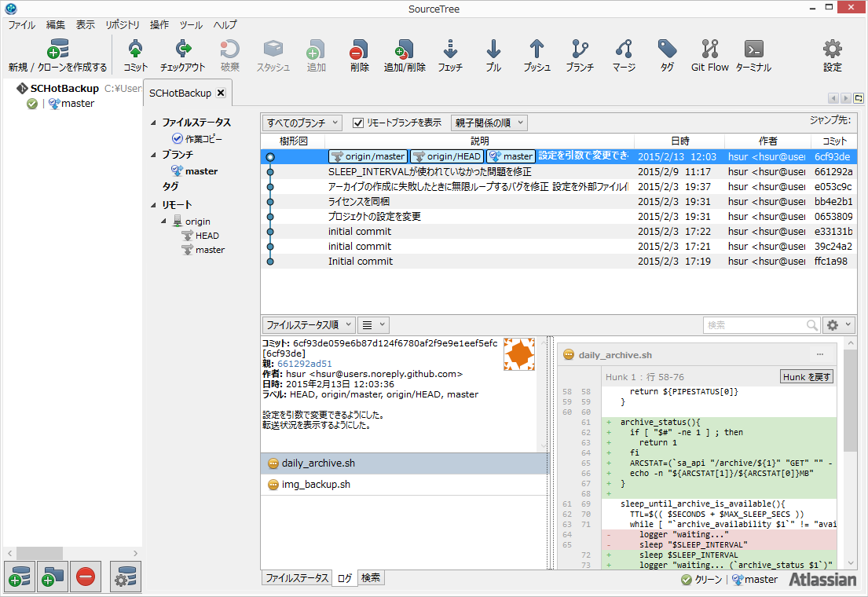Screen dimensions: 868x597
Task: Collapse the origin remote tree node
Action: click(x=164, y=222)
